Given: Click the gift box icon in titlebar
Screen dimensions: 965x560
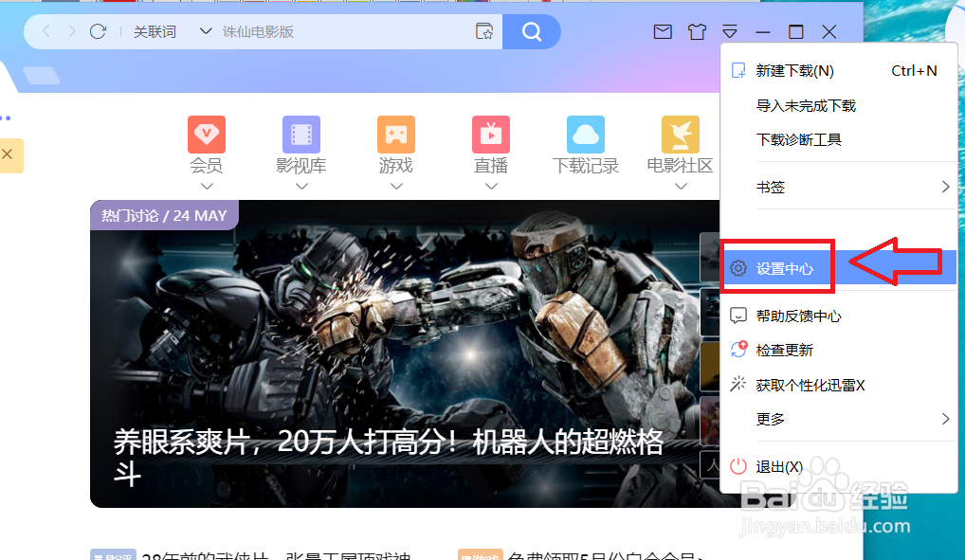Looking at the screenshot, I should [x=697, y=31].
